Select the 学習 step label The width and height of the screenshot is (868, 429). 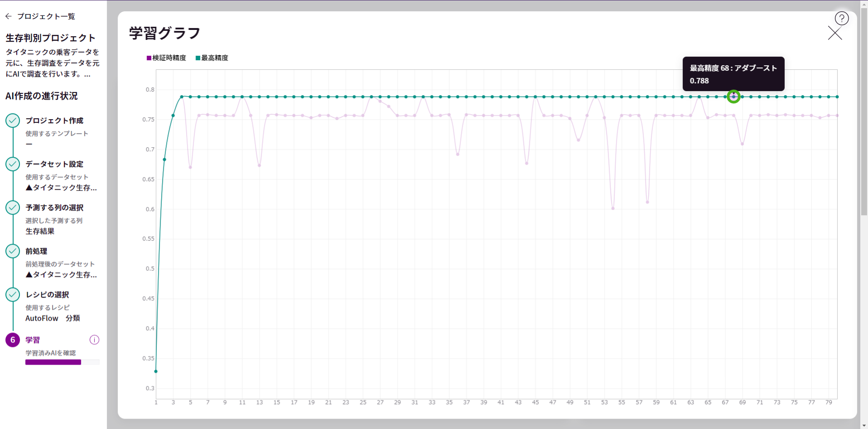coord(33,340)
